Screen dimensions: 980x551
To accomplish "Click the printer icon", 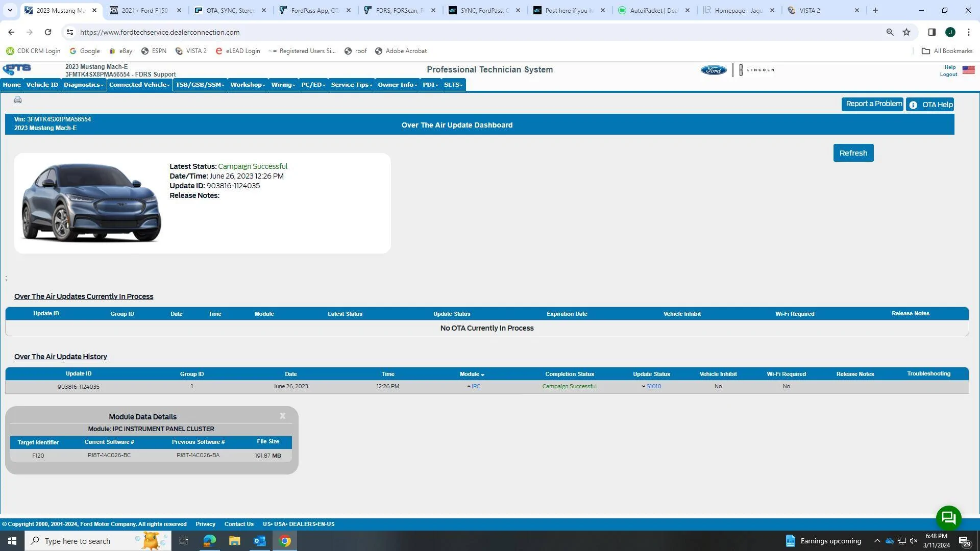I will [18, 99].
